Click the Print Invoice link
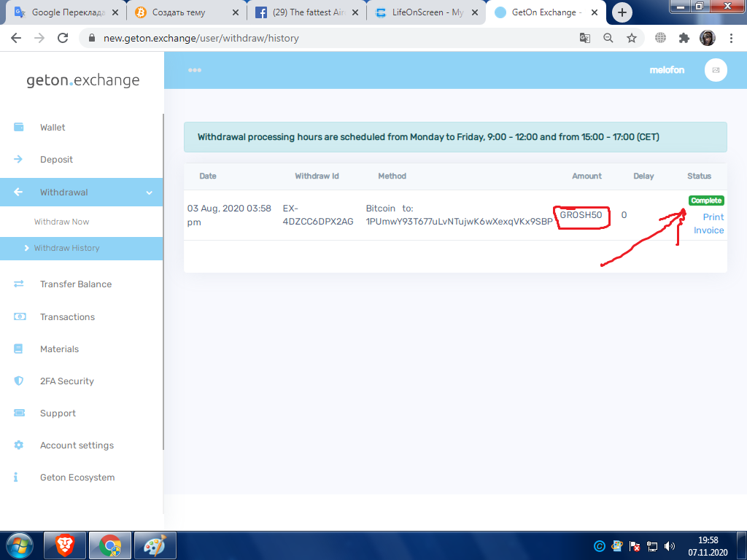 709,223
